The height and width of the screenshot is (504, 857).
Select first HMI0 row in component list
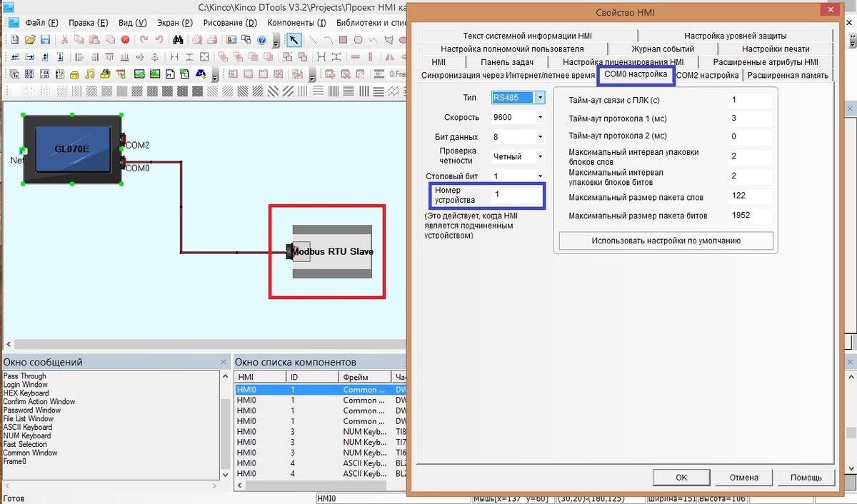click(x=321, y=390)
